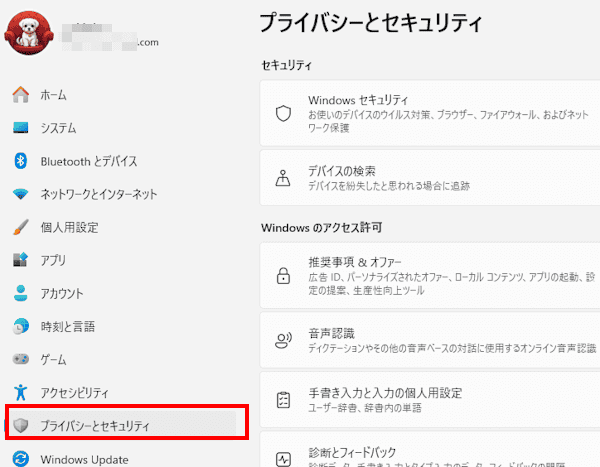Viewport: 600px width, 467px height.
Task: Open 手書き入力と入力の個人用設定 card
Action: [x=430, y=400]
